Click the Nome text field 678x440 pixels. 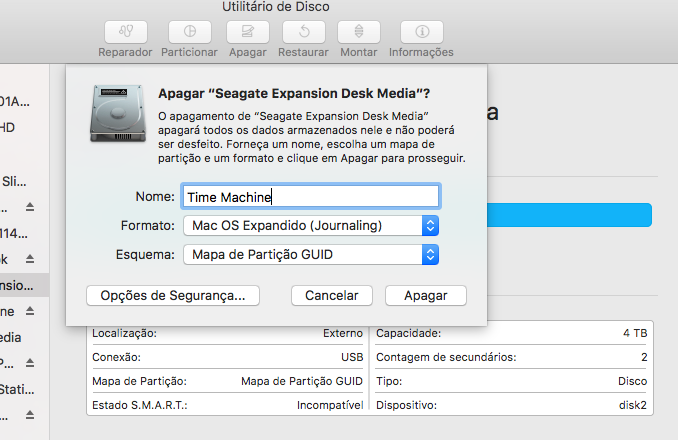pos(310,197)
